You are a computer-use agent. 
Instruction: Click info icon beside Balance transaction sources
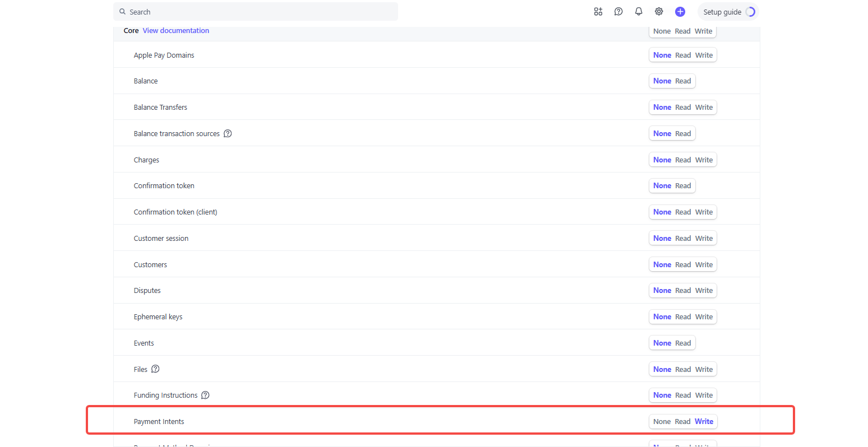point(228,134)
